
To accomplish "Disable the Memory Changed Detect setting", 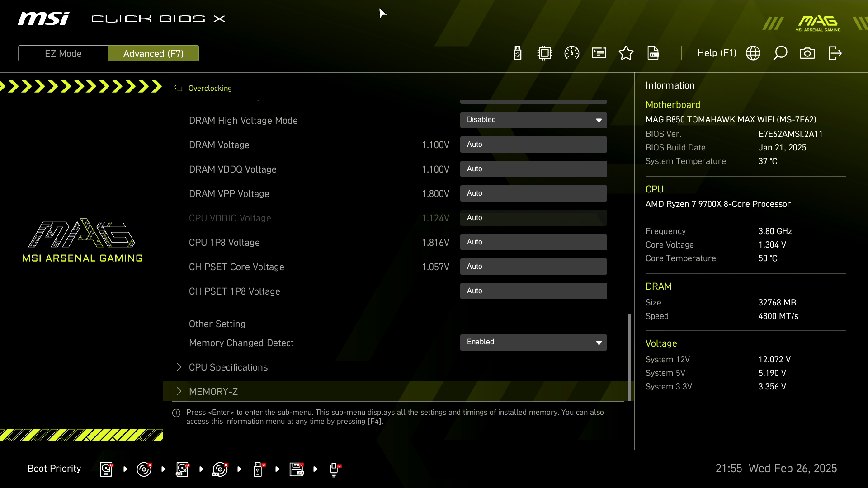I will click(x=533, y=342).
